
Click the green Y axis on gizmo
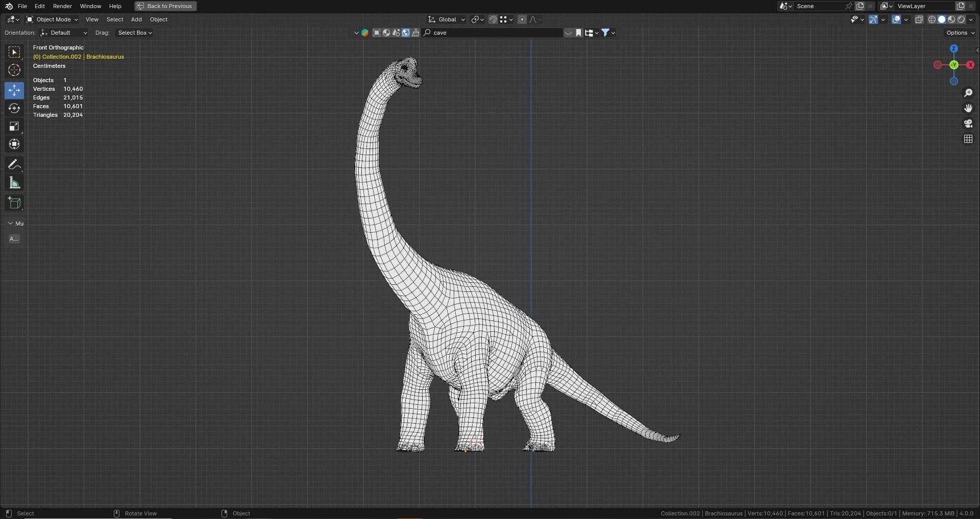(x=954, y=65)
